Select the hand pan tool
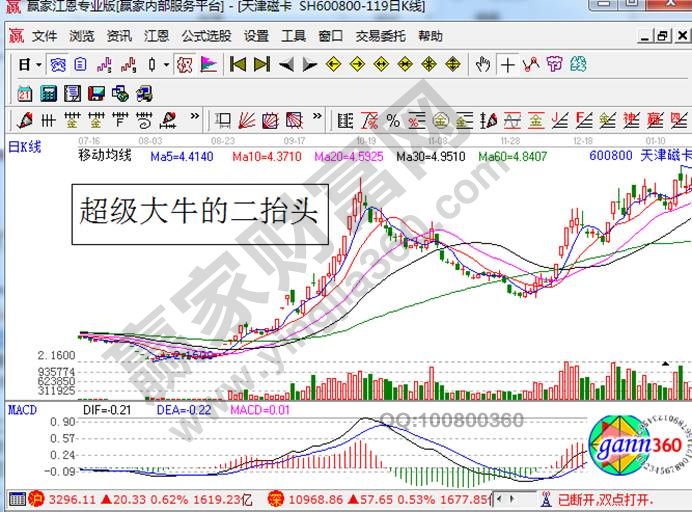This screenshot has width=692, height=512. pos(483,65)
